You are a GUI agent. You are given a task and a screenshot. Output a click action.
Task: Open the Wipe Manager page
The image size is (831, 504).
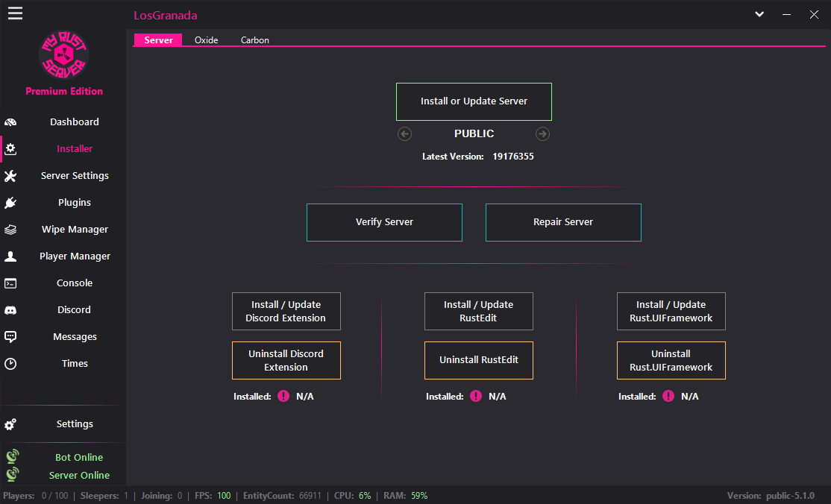click(x=75, y=230)
